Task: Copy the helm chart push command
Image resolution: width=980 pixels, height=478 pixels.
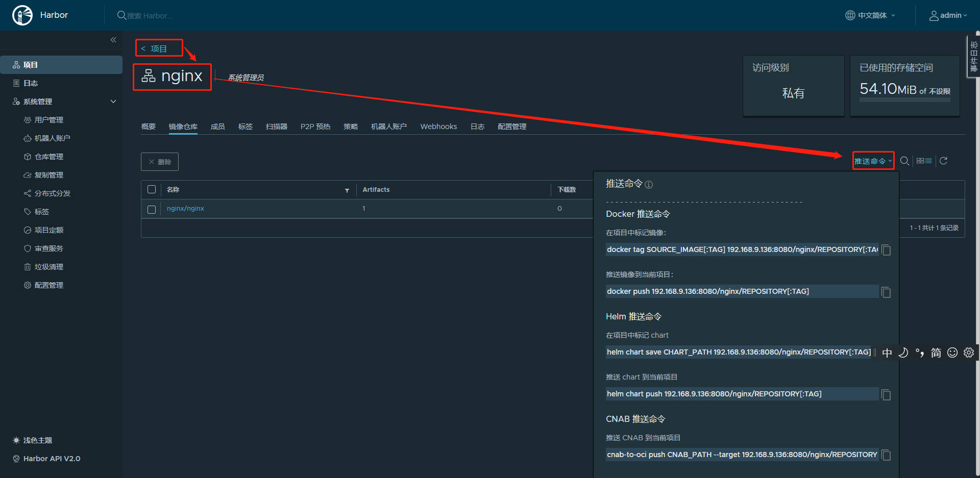Action: [x=886, y=394]
